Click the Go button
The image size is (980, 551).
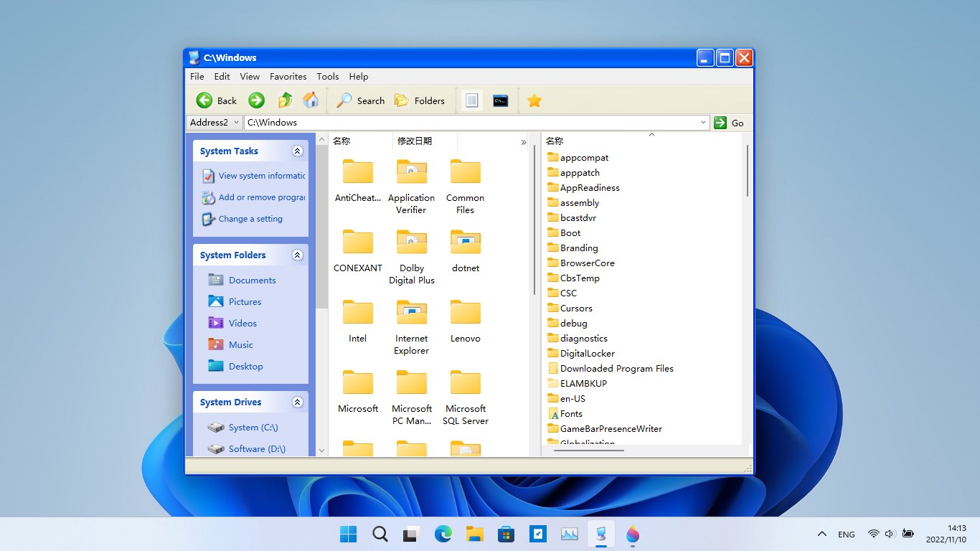click(x=729, y=123)
